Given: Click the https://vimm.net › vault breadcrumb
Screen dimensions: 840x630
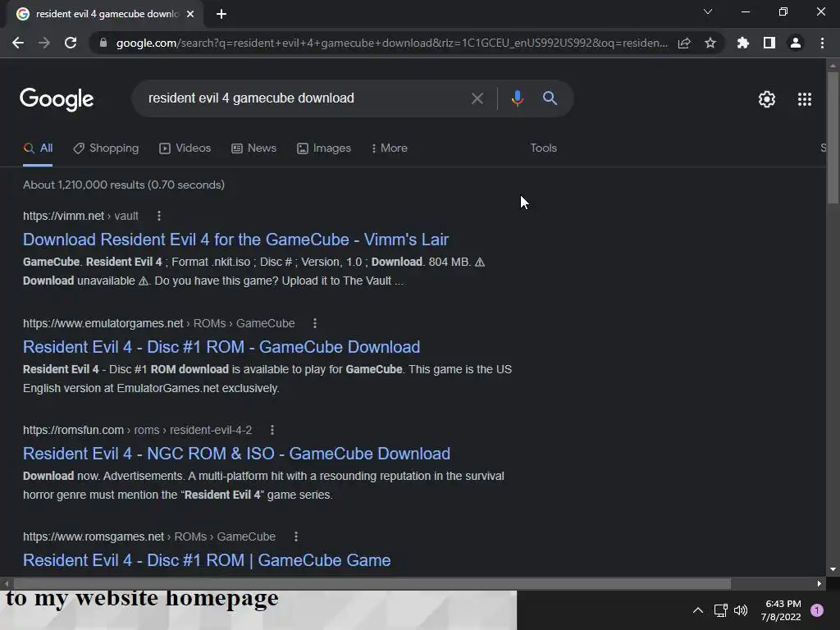Looking at the screenshot, I should tap(80, 216).
